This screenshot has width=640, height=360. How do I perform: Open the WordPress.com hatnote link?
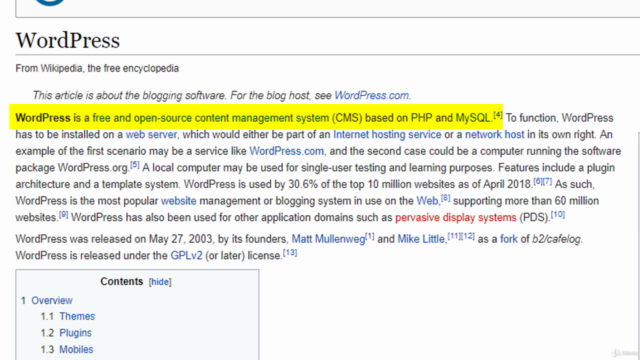372,96
